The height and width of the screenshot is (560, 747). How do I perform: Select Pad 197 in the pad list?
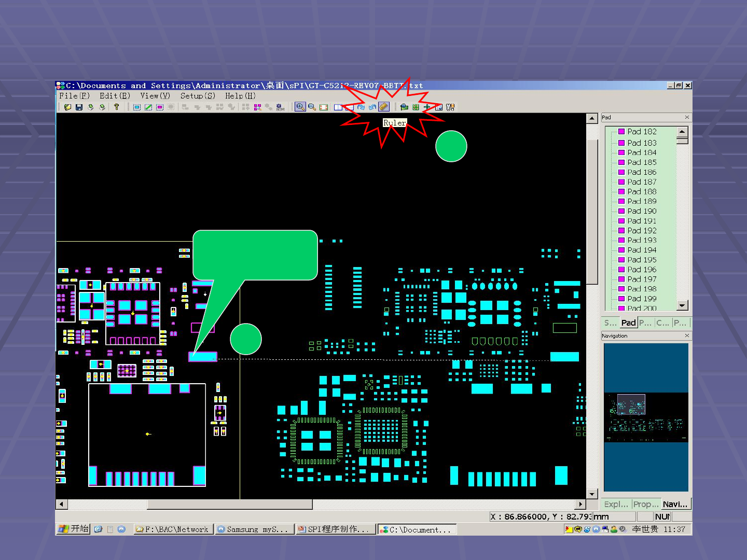tap(642, 279)
